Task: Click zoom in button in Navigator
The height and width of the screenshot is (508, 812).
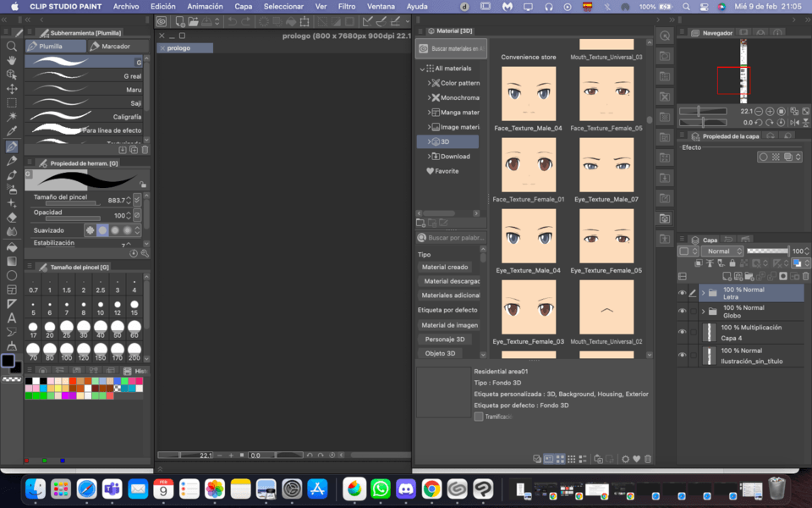Action: point(770,112)
